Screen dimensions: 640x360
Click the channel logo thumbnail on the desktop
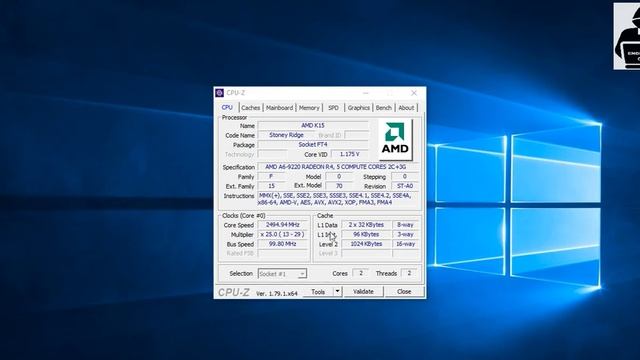click(x=627, y=36)
